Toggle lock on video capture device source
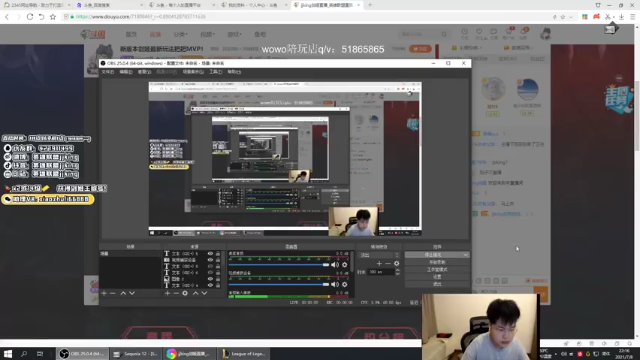 pos(218,260)
